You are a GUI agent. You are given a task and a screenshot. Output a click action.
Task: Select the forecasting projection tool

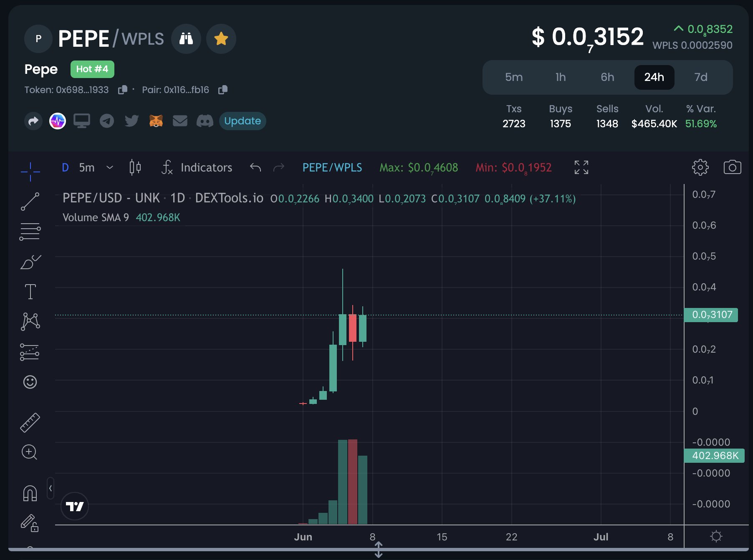[x=30, y=352]
